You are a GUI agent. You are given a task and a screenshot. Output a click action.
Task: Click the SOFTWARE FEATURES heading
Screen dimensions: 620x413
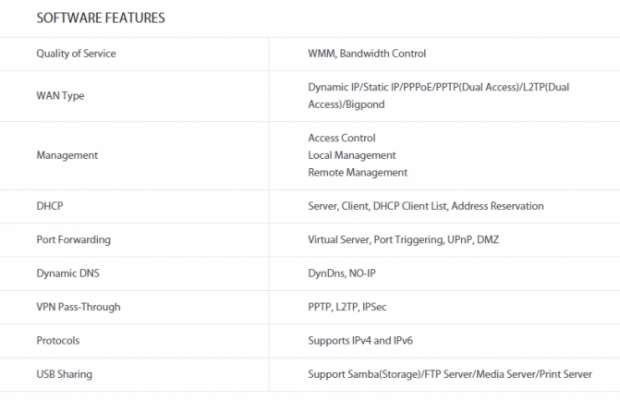(100, 18)
